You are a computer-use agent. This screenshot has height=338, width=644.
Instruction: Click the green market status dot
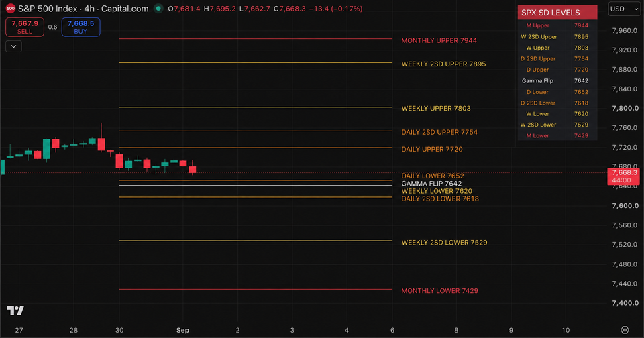click(x=158, y=9)
